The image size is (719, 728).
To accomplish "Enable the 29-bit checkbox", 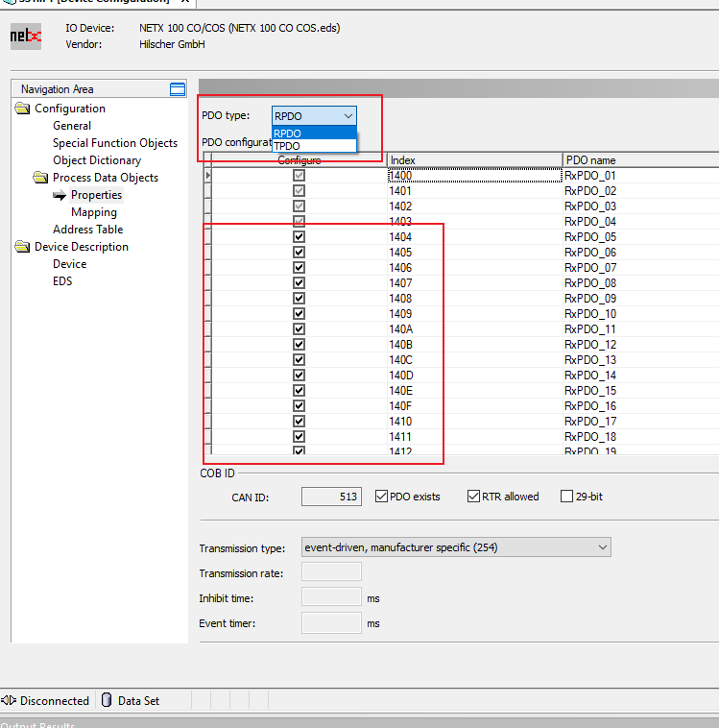I will point(566,497).
